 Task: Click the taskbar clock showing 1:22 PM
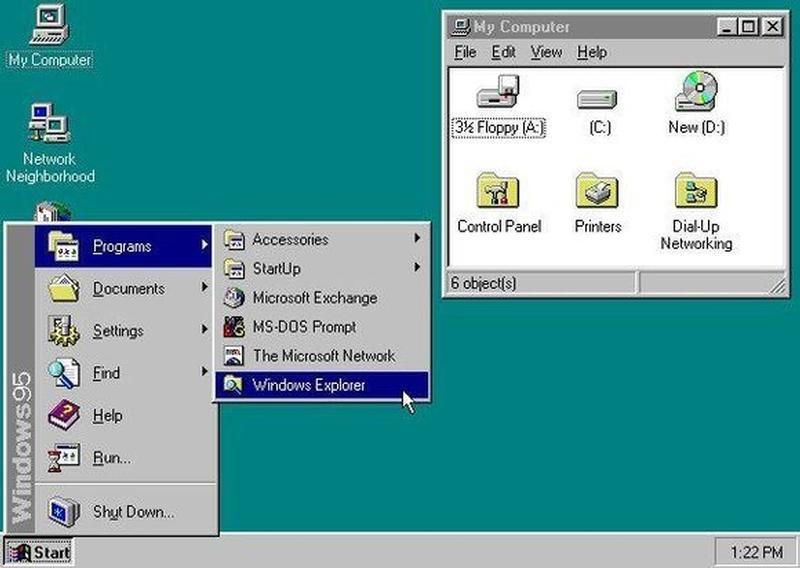(756, 552)
